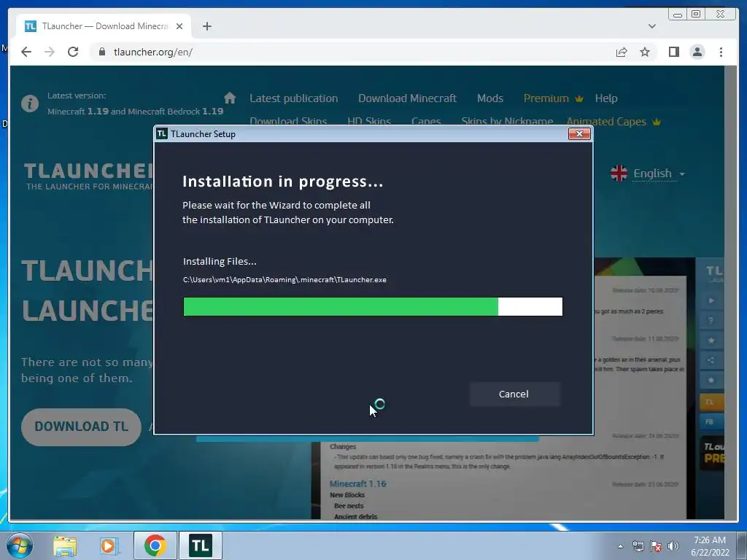Select the TLauncher — Download Minecraft tab
The width and height of the screenshot is (747, 560).
click(104, 26)
